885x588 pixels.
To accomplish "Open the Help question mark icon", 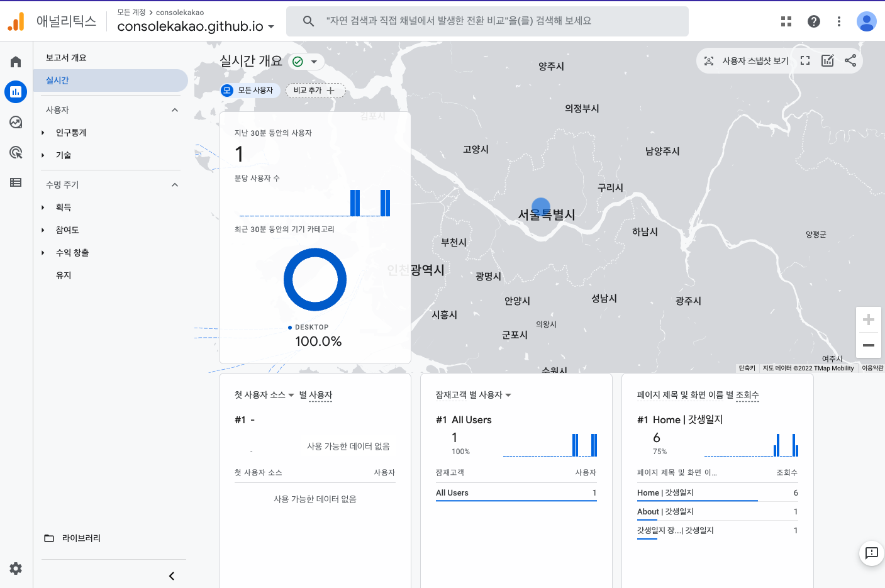I will 814,21.
